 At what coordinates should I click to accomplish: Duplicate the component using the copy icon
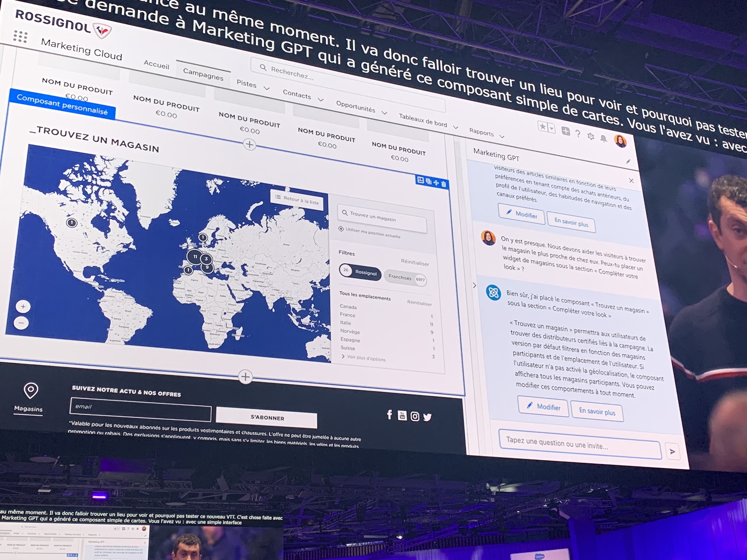(428, 181)
